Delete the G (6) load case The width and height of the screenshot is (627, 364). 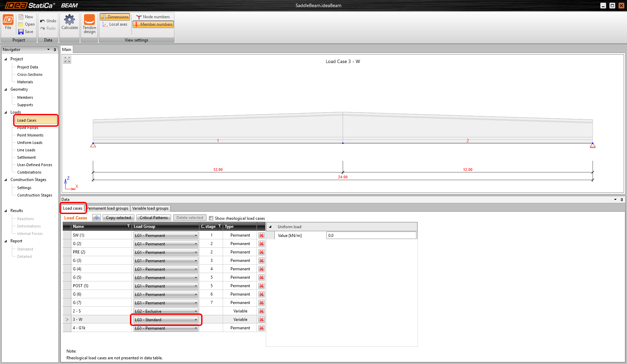point(262,294)
